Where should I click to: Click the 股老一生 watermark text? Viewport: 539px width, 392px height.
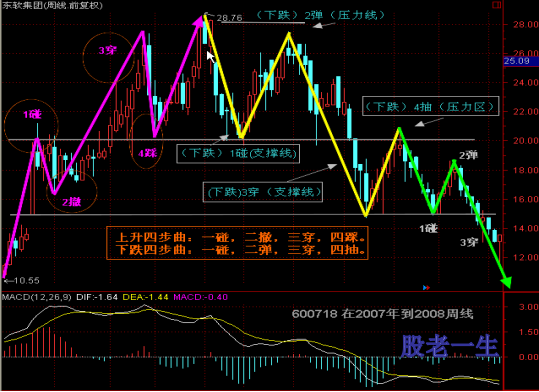pos(449,346)
